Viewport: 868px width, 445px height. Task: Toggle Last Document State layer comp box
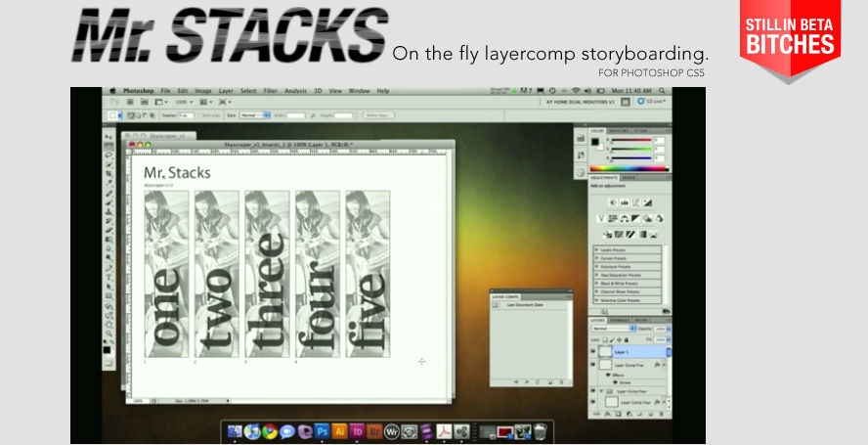coord(495,305)
